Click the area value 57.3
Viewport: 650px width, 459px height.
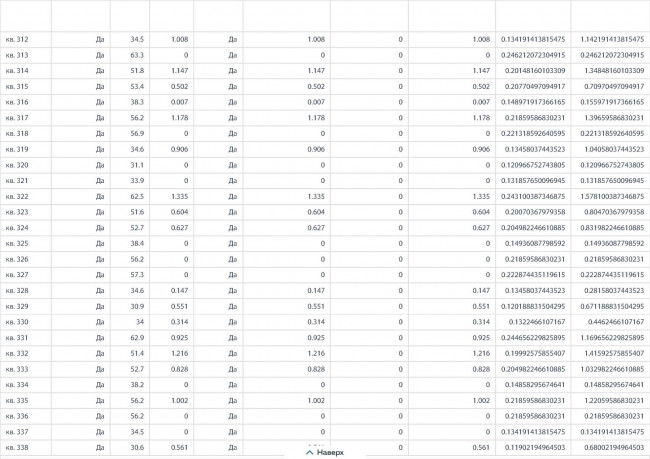point(137,275)
